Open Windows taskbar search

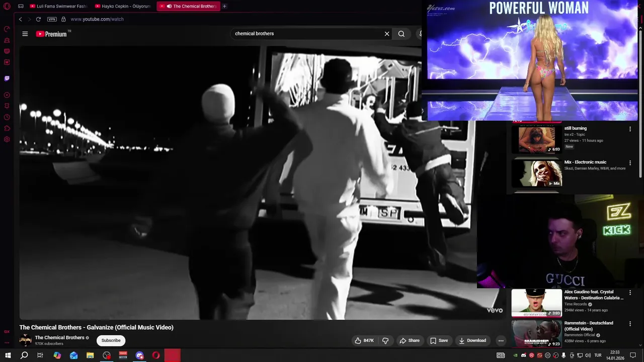tap(24, 355)
